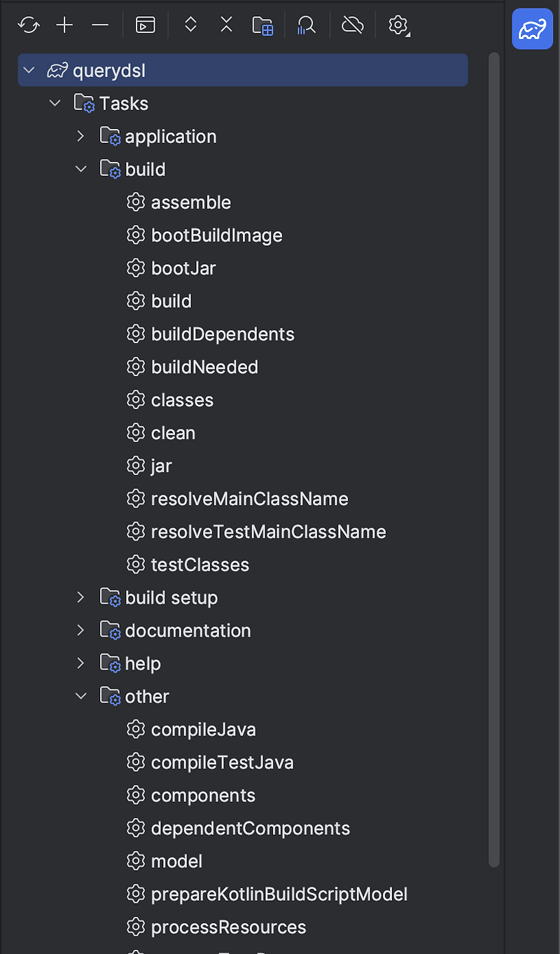Viewport: 560px width, 954px height.
Task: Select the assemble task
Action: click(x=191, y=202)
